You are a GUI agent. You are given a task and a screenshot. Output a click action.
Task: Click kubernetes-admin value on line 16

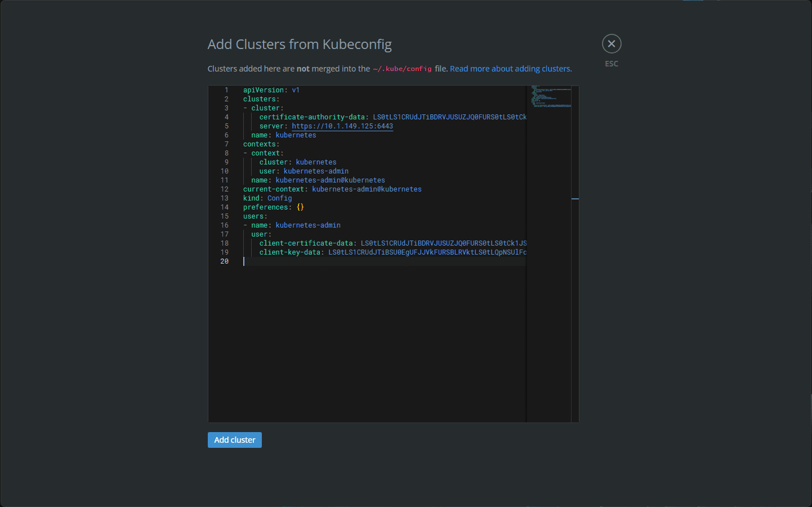(307, 225)
